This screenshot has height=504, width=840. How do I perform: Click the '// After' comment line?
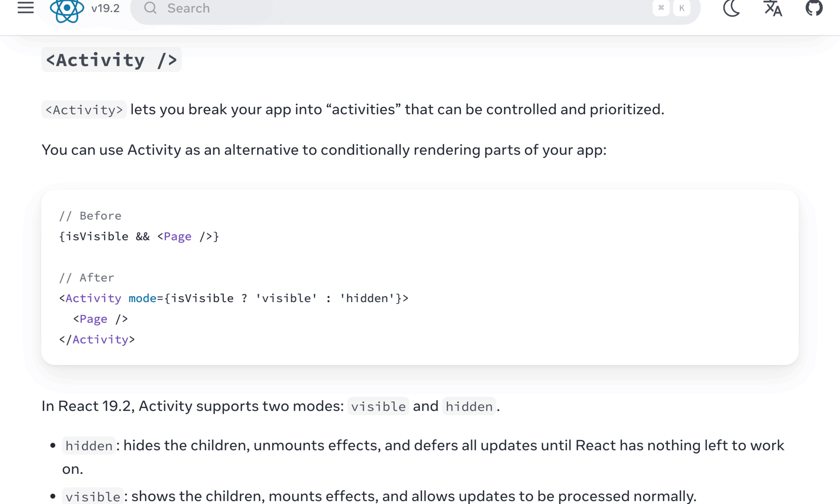click(87, 278)
